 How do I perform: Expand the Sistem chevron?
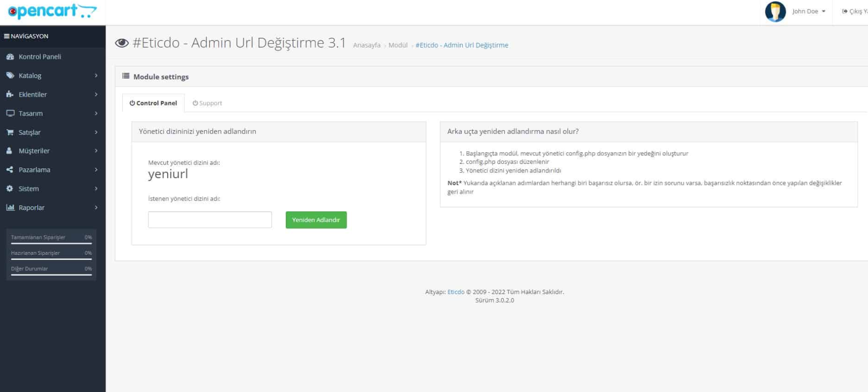[x=96, y=189]
